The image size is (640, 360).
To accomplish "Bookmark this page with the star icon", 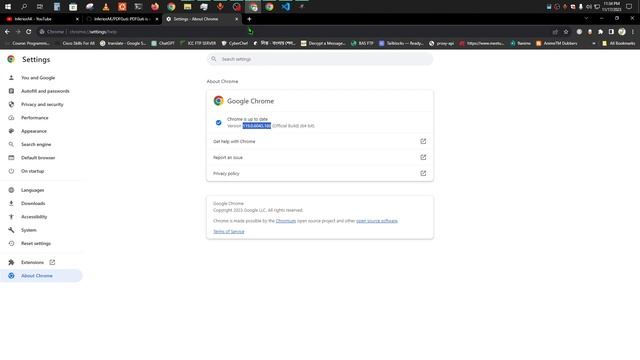I will coord(566,31).
